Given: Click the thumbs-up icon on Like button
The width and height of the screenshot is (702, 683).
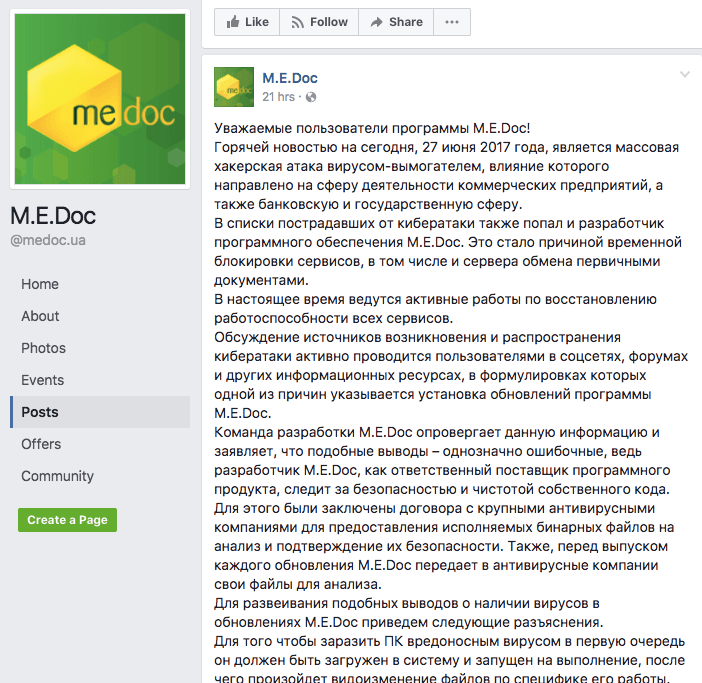Looking at the screenshot, I should 233,22.
